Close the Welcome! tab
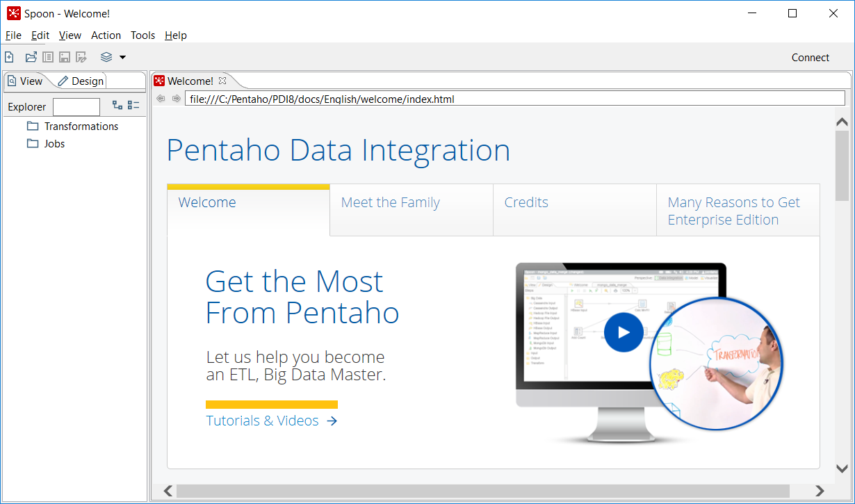The height and width of the screenshot is (504, 855). coord(222,81)
